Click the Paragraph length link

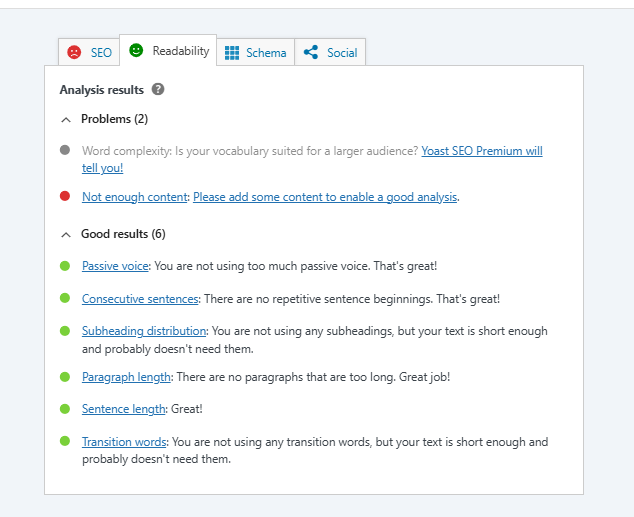click(127, 377)
